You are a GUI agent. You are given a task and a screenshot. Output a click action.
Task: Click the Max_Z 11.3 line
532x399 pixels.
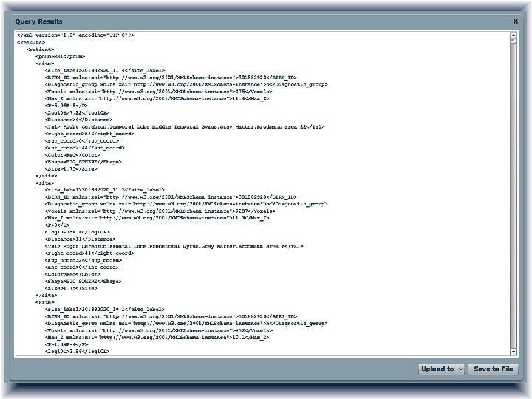click(157, 218)
